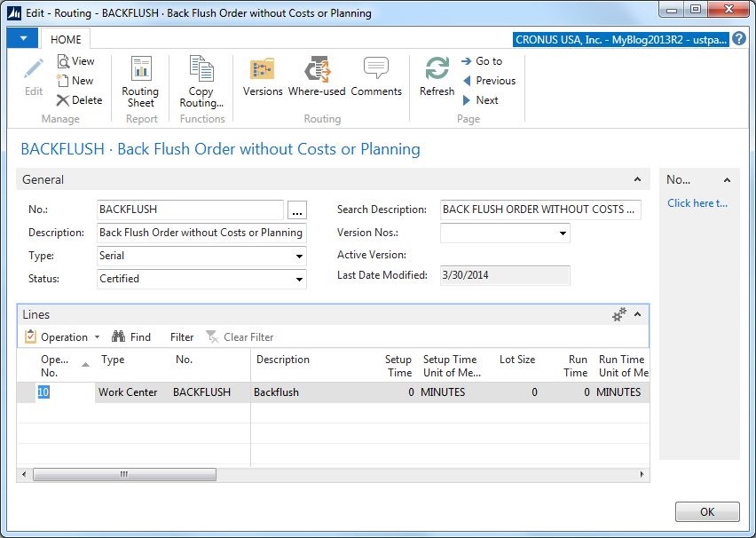
Task: Open the application menu blue dropdown
Action: (x=23, y=38)
